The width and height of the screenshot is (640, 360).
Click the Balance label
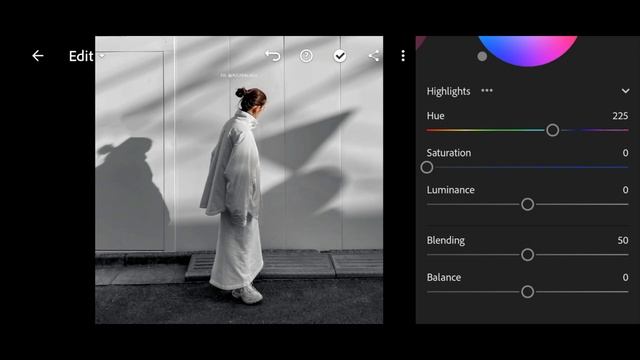[444, 278]
